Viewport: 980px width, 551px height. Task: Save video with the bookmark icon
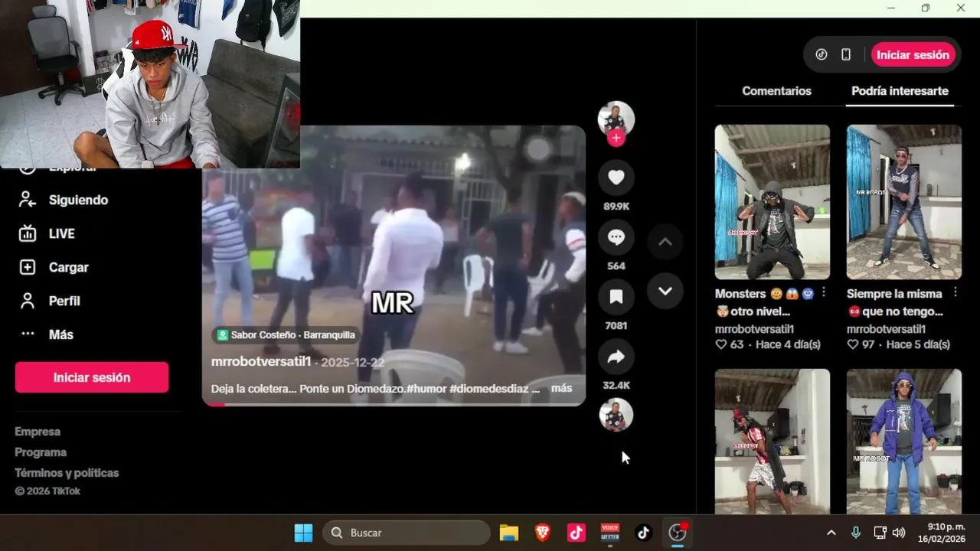(x=616, y=297)
